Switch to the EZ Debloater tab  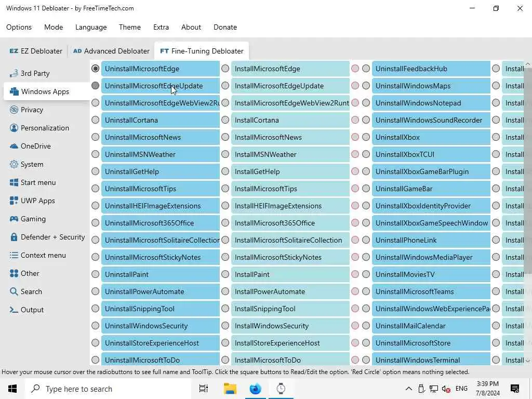(x=36, y=51)
